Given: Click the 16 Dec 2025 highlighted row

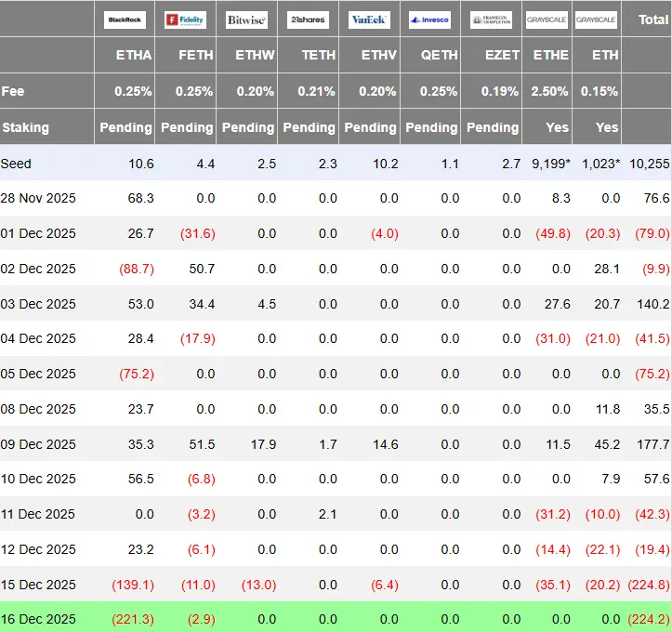Looking at the screenshot, I should (x=336, y=619).
